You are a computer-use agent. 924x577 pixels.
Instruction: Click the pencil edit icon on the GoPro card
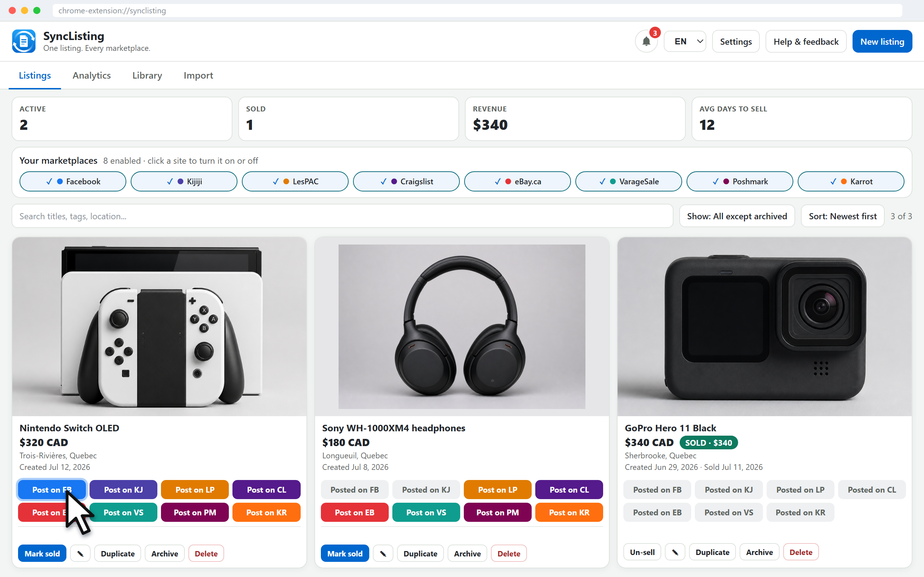[x=675, y=552]
